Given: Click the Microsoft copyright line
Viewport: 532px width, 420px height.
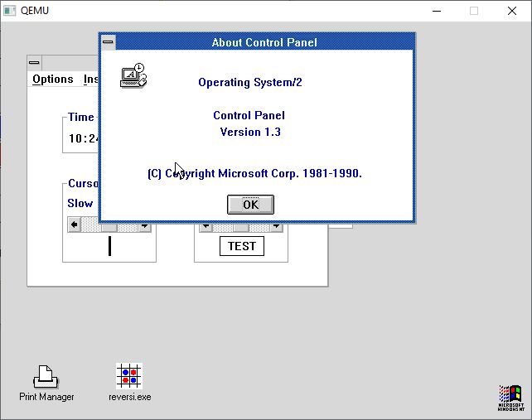Looking at the screenshot, I should tap(254, 173).
